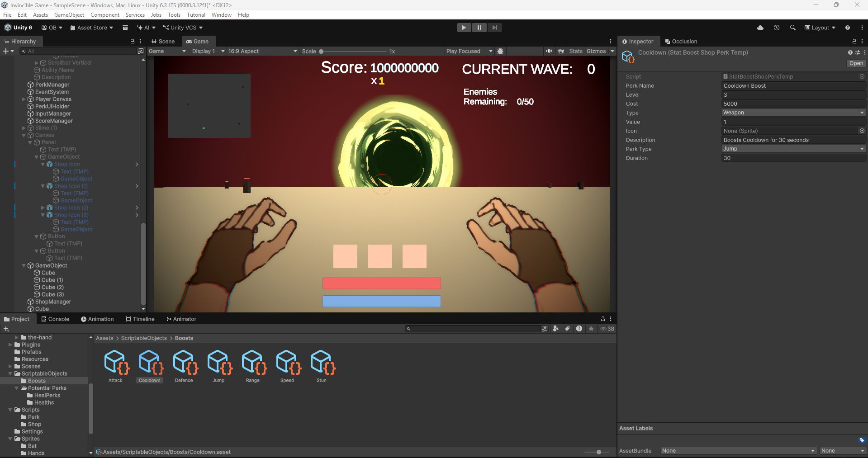Image resolution: width=868 pixels, height=458 pixels.
Task: Open the Package Manager icon beside Asset Store
Action: (x=125, y=28)
